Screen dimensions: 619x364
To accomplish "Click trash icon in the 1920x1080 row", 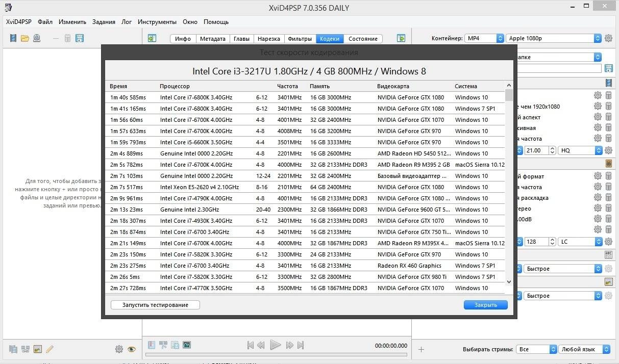I will pyautogui.click(x=608, y=107).
